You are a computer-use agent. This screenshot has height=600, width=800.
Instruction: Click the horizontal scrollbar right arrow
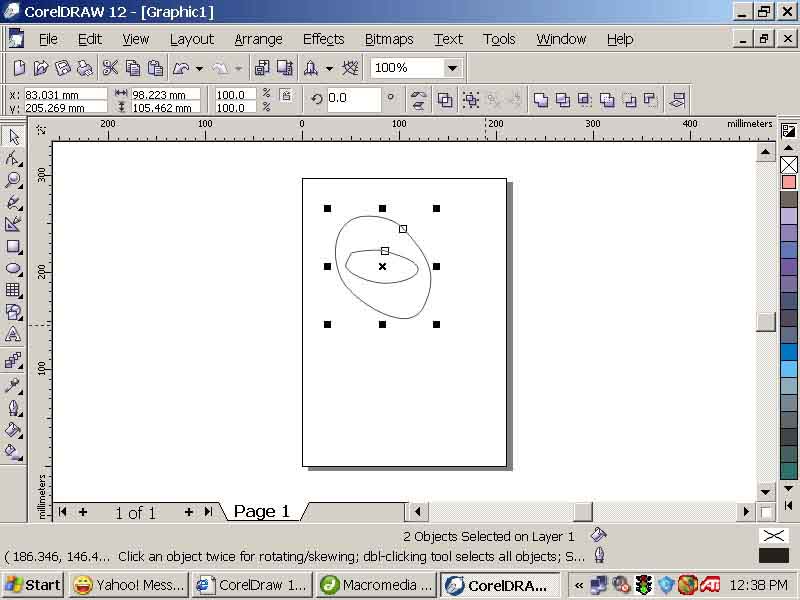coord(746,511)
